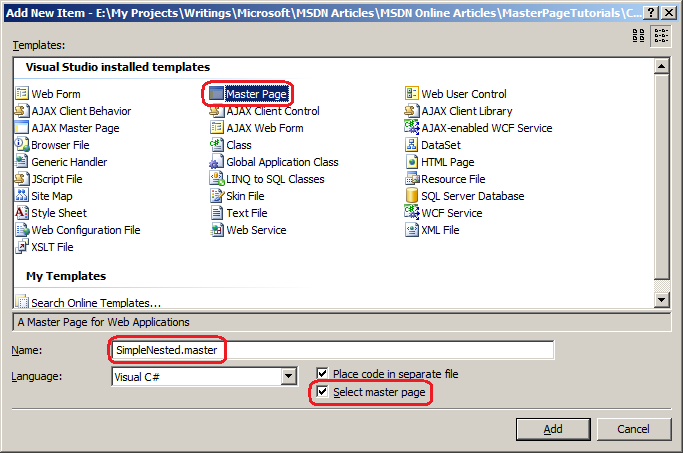Open the Language dropdown arrow
Image resolution: width=683 pixels, height=453 pixels.
288,376
